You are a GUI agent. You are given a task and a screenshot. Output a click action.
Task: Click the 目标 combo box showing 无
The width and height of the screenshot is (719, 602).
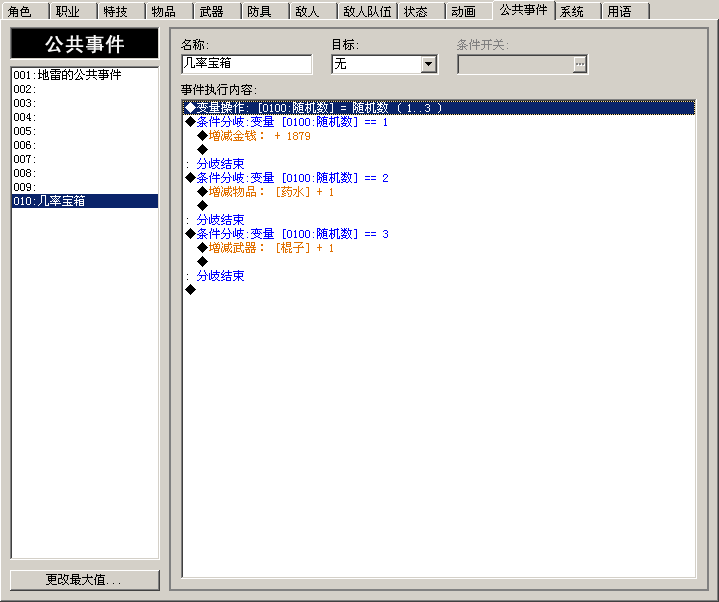384,64
